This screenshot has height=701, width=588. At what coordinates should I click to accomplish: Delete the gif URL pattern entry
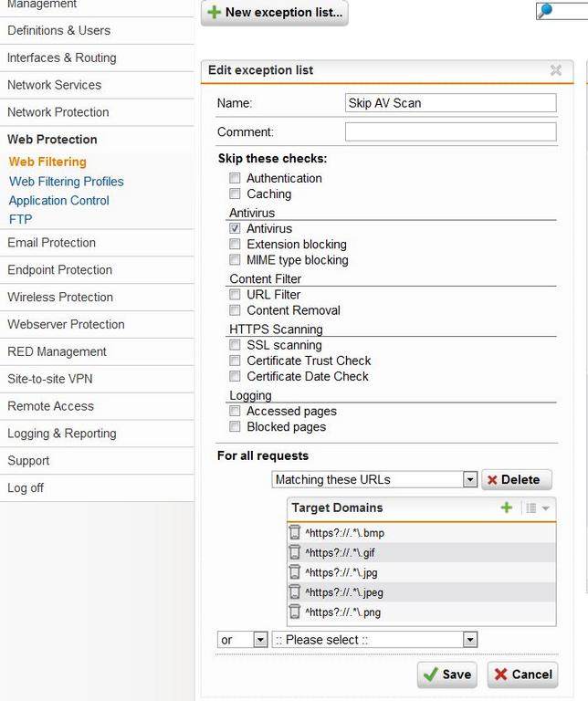[x=295, y=552]
